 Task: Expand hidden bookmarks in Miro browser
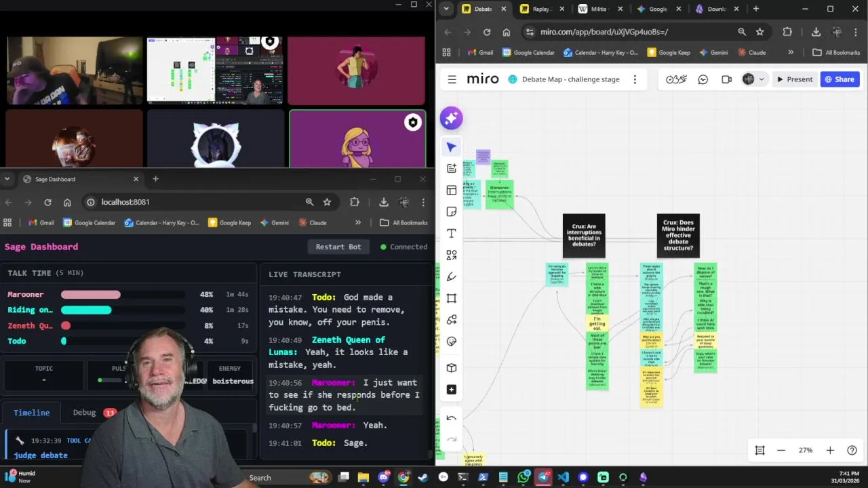(x=791, y=52)
